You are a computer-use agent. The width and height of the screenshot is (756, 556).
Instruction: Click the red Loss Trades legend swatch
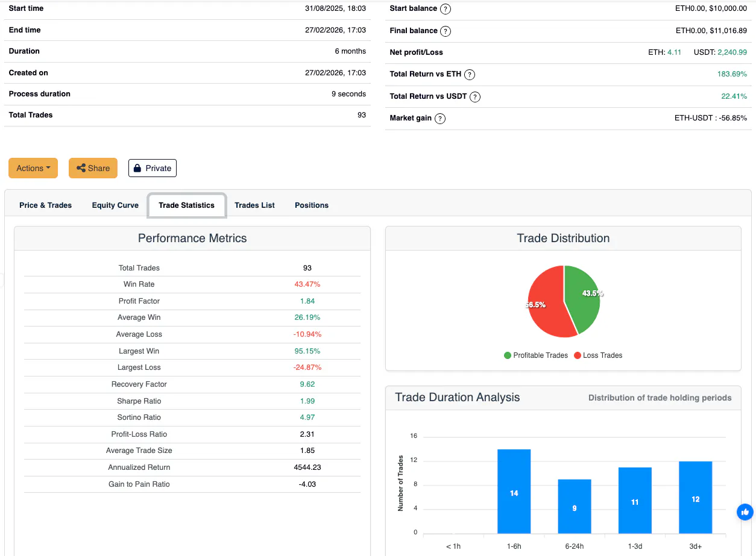[x=578, y=355]
